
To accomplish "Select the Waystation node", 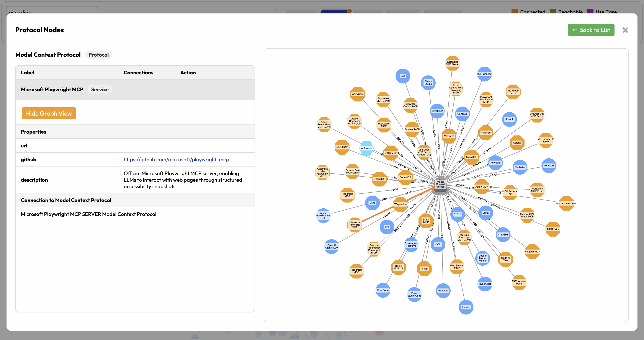I will point(400,204).
